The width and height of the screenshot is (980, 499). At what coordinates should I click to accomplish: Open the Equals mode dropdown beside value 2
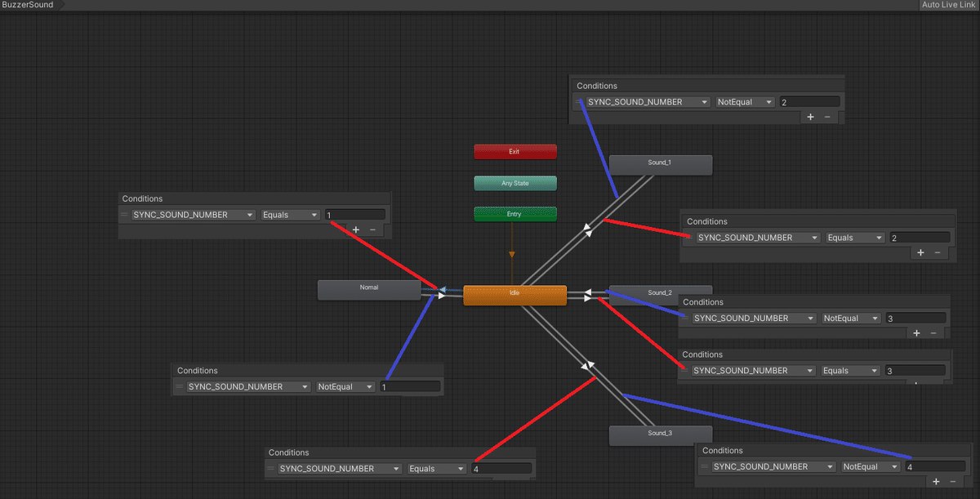coord(855,238)
